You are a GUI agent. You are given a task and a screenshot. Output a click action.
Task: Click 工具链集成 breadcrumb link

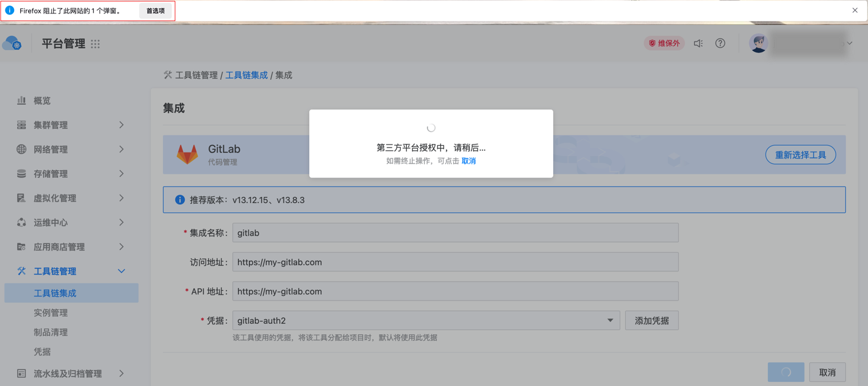click(246, 75)
